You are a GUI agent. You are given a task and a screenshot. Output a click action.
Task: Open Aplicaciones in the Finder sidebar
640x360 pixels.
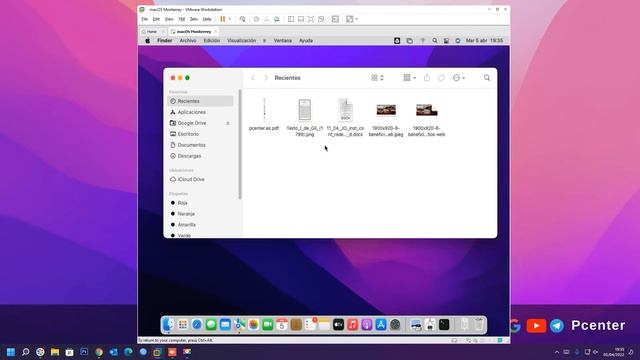pyautogui.click(x=200, y=112)
